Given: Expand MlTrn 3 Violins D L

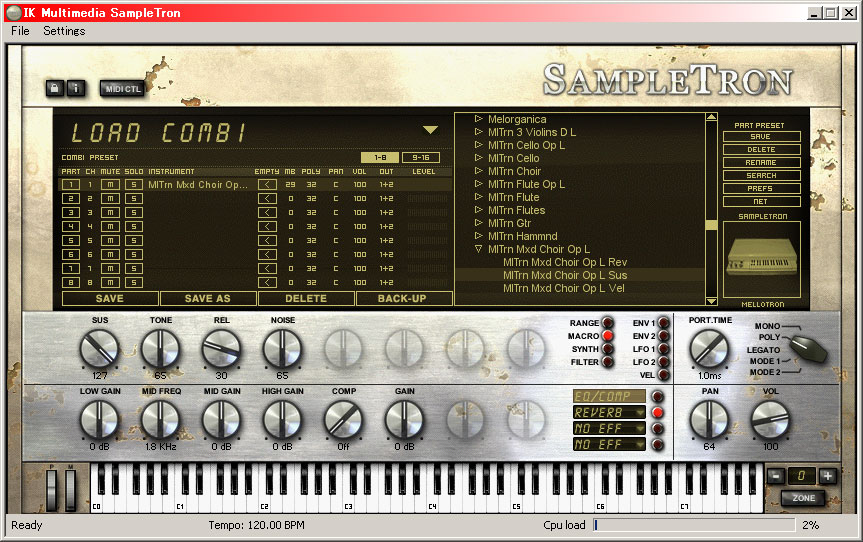Looking at the screenshot, I should [478, 132].
